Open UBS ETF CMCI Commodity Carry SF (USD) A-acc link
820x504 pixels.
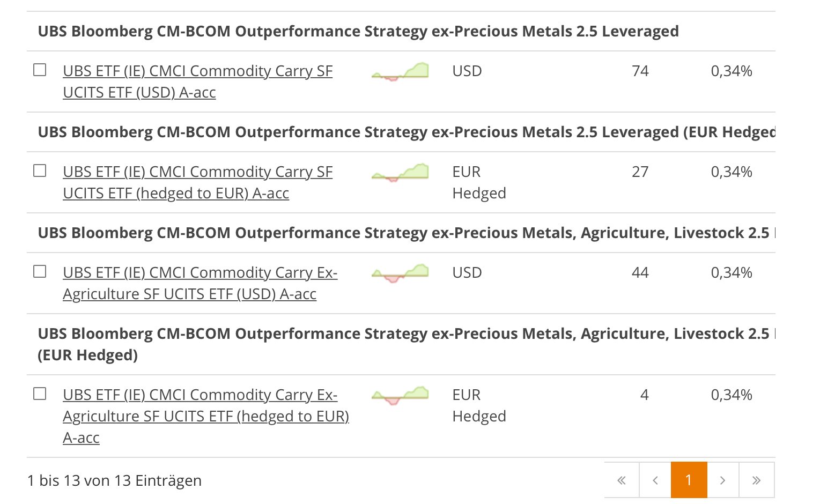(x=198, y=81)
